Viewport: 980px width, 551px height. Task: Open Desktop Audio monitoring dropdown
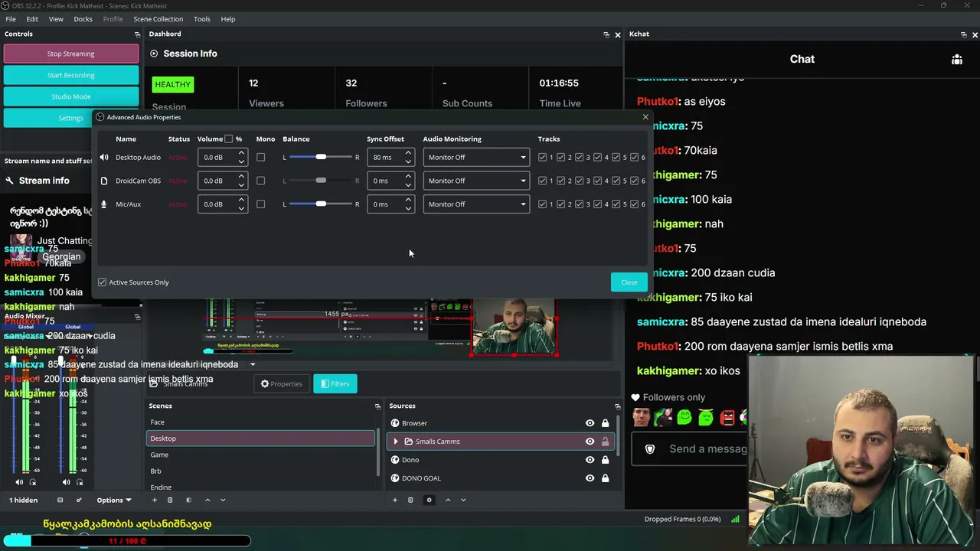pos(476,158)
